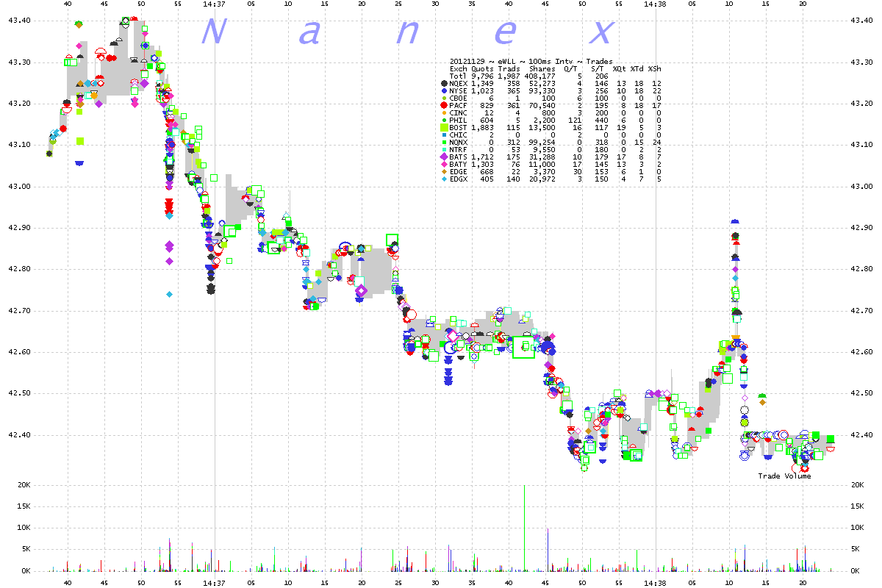882x588 pixels.
Task: Click the 'Q/T' column header
Action: coord(571,69)
